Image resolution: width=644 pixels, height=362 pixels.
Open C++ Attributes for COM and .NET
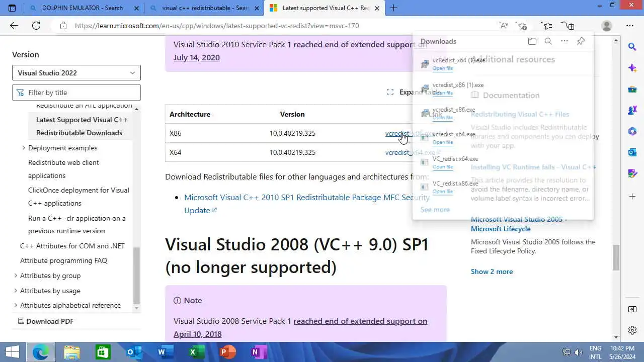pyautogui.click(x=72, y=246)
